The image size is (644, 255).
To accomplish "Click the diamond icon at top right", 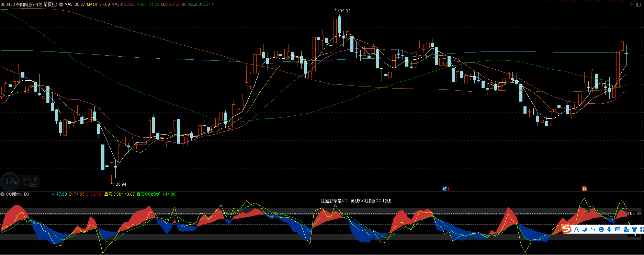I will (x=632, y=4).
